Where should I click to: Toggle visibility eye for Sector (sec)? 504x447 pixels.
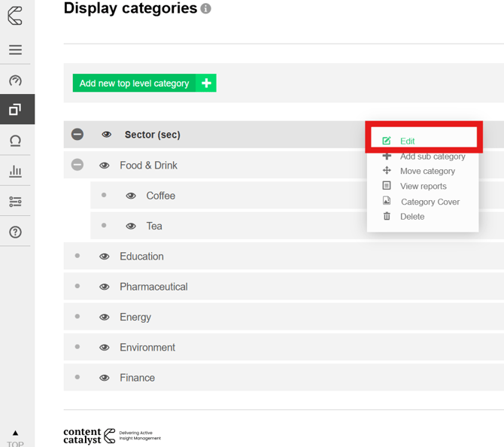tap(107, 135)
